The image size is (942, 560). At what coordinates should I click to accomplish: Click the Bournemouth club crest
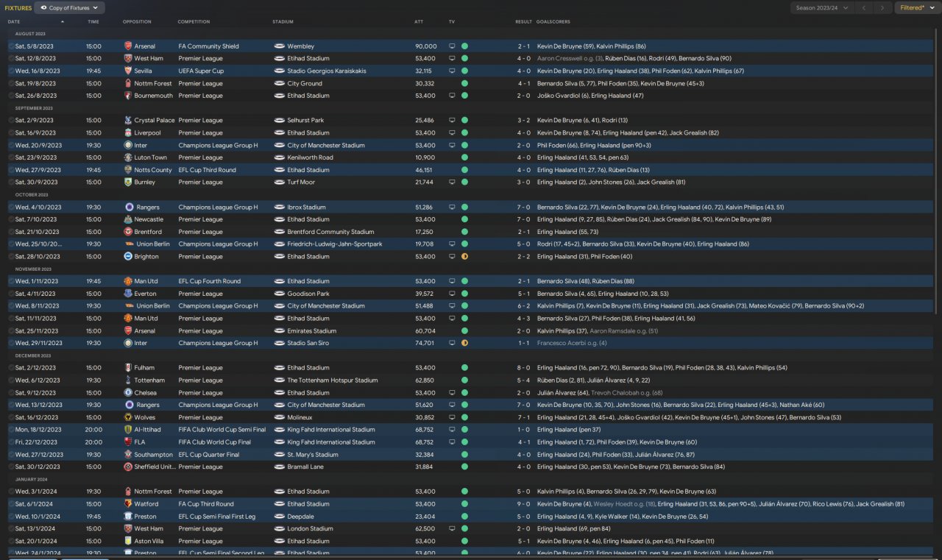coord(129,96)
